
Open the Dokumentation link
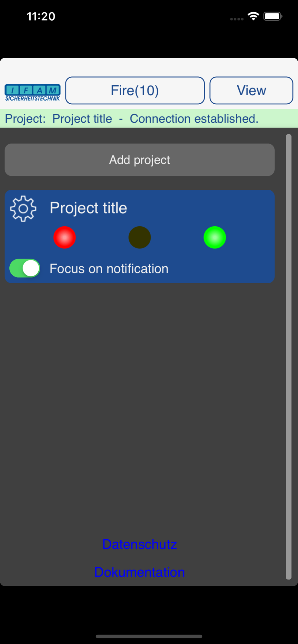140,572
